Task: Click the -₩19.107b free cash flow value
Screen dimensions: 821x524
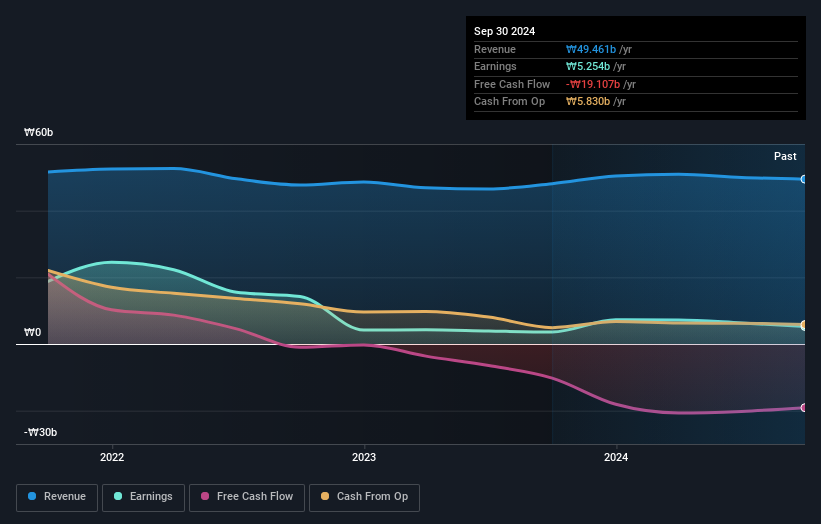Action: pyautogui.click(x=593, y=84)
